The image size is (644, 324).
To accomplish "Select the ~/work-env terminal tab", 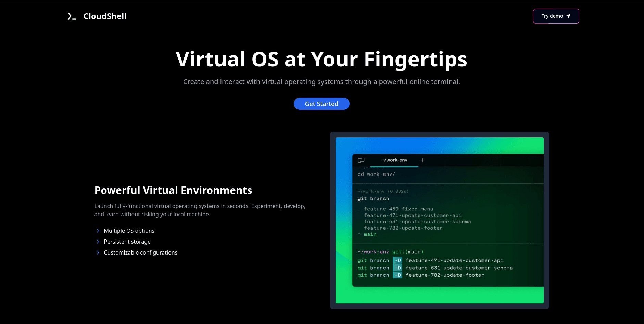I will click(394, 160).
